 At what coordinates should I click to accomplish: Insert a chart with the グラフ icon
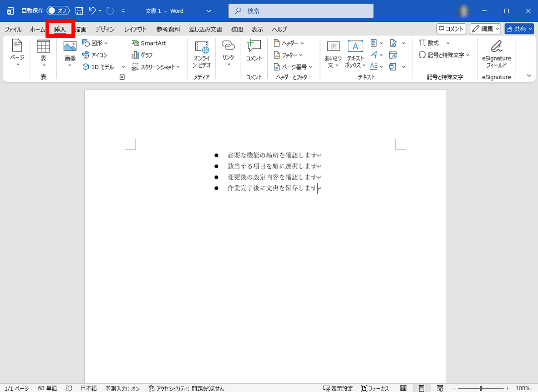[142, 55]
